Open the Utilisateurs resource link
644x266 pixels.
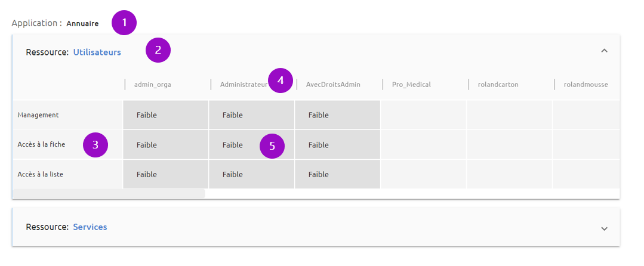click(x=97, y=52)
